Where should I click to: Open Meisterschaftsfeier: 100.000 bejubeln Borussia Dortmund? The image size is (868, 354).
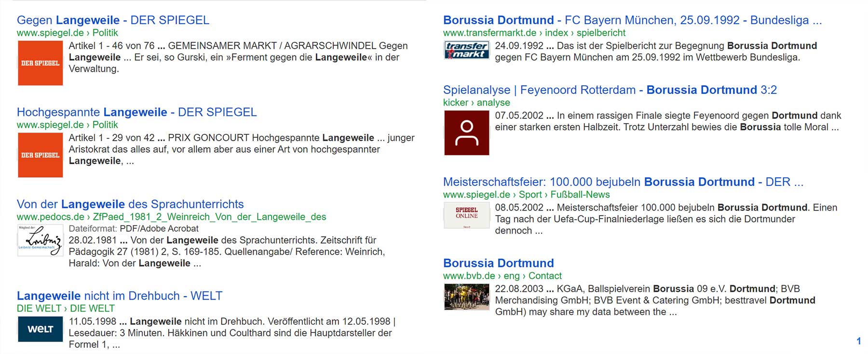click(x=623, y=182)
